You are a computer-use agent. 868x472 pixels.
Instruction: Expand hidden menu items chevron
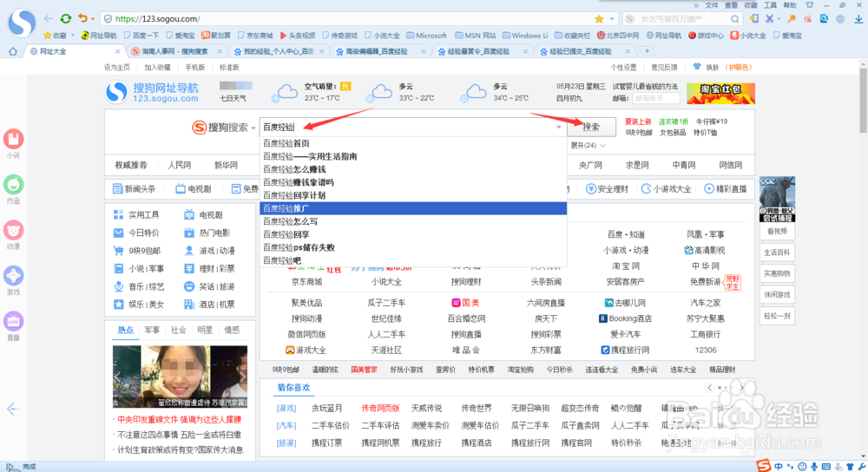tap(696, 5)
